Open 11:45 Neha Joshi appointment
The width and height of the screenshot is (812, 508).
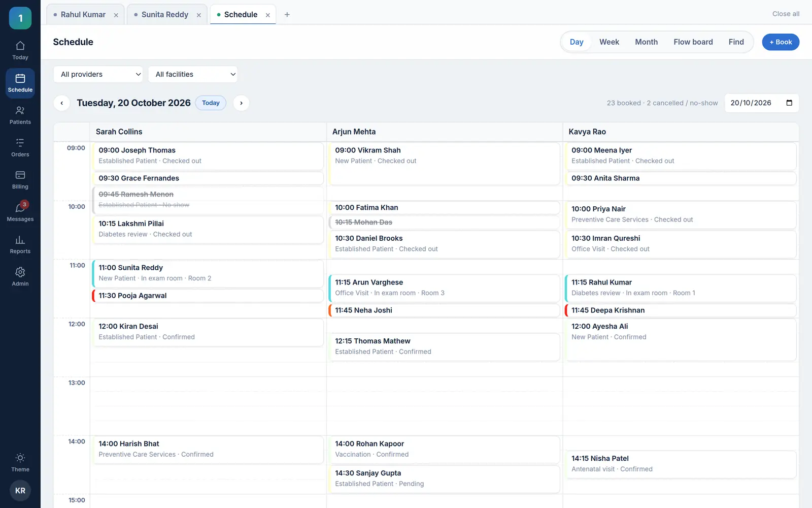coord(444,310)
